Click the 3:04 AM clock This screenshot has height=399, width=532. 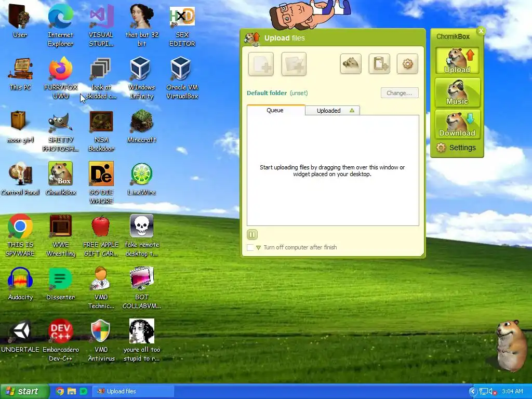[x=512, y=392]
